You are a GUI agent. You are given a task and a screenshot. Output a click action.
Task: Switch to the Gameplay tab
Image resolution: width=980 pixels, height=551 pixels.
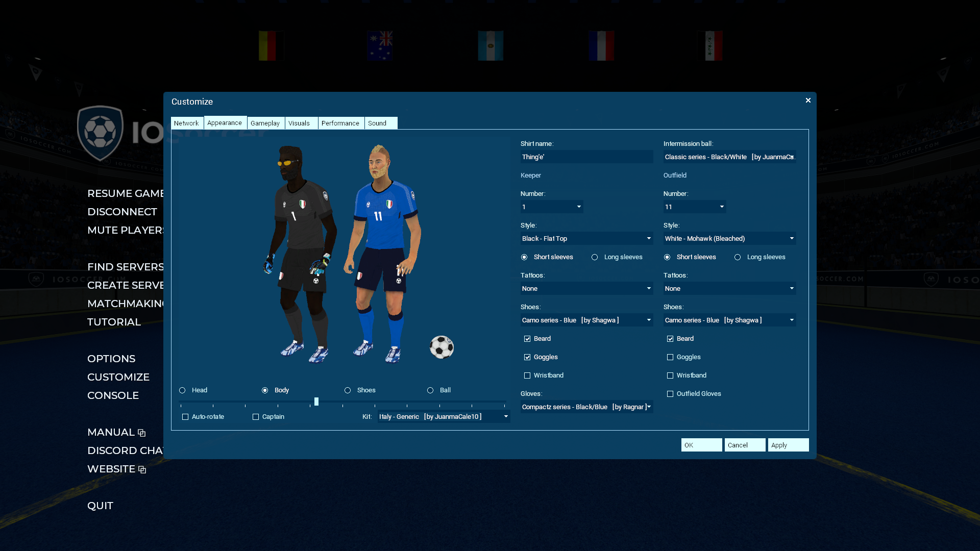(265, 123)
